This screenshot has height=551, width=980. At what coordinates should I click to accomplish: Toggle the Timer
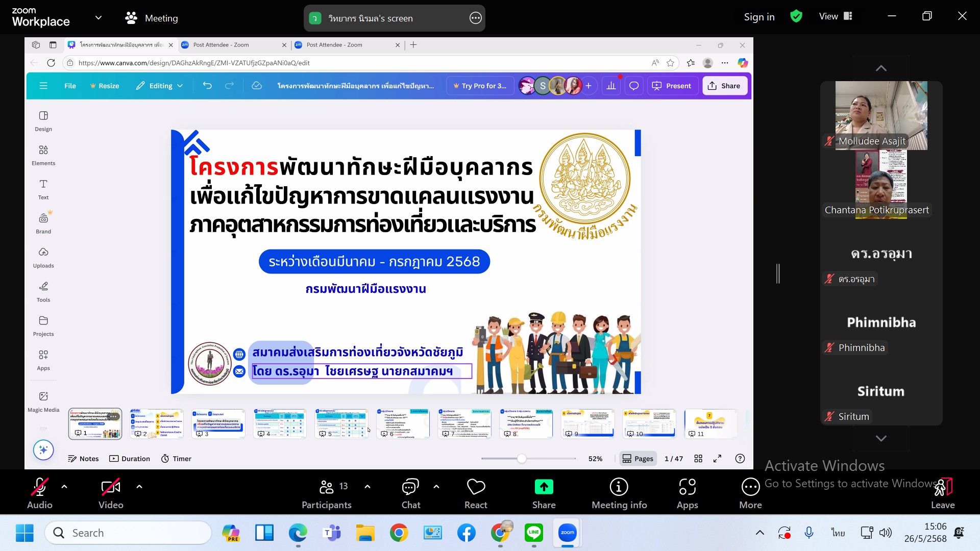coord(176,459)
